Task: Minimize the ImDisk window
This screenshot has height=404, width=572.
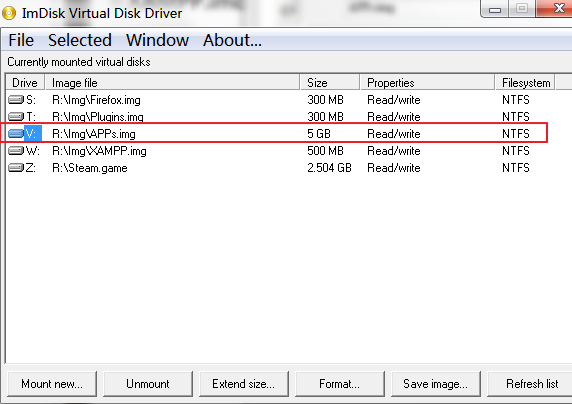Action: pos(495,8)
